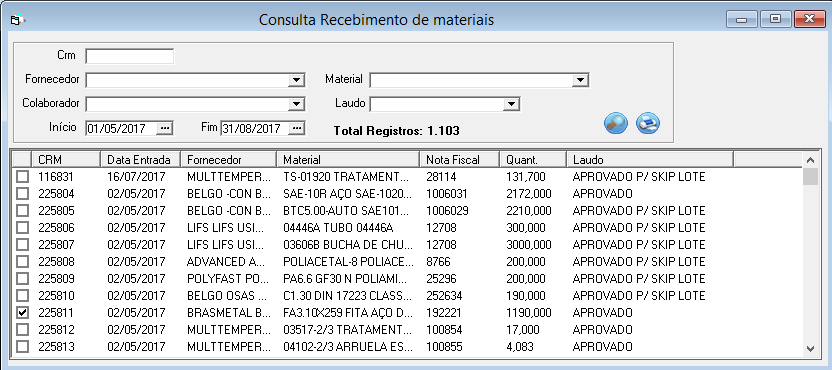Open the Laudo dropdown
Viewport: 832px width, 370px height.
coord(511,104)
